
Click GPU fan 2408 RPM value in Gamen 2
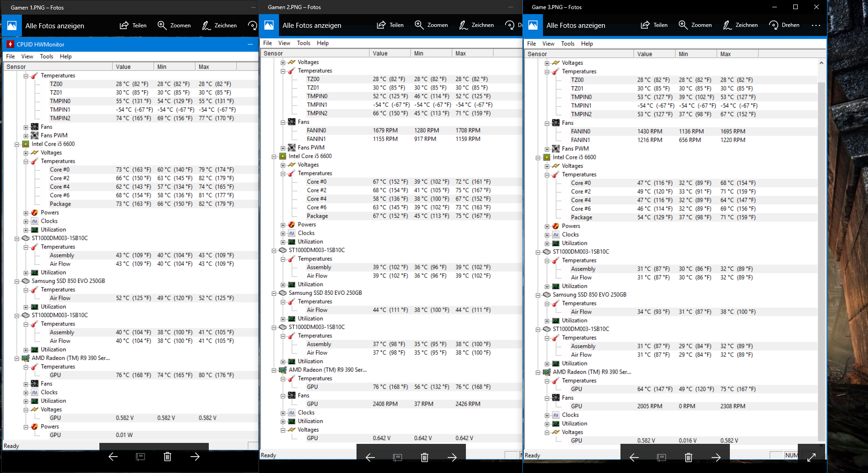(x=385, y=404)
